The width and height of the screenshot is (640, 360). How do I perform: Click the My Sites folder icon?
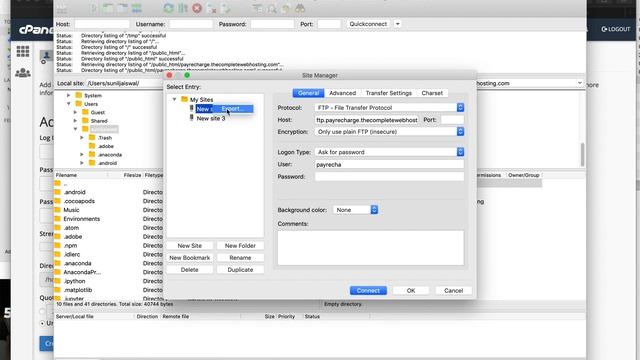point(184,99)
